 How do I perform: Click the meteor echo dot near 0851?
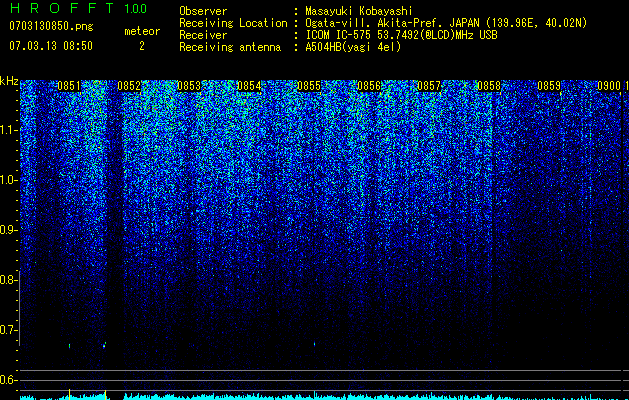(x=69, y=345)
